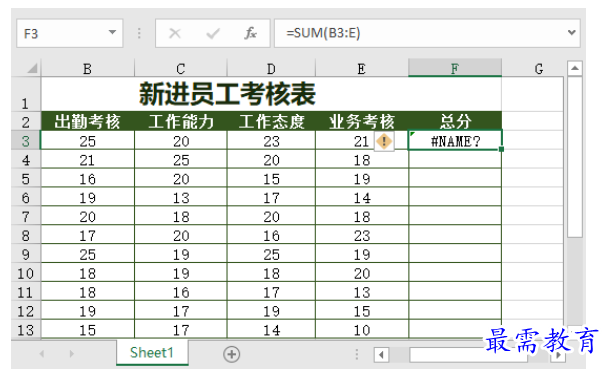Click the Insert Function fx icon
This screenshot has width=607, height=372.
[x=250, y=33]
